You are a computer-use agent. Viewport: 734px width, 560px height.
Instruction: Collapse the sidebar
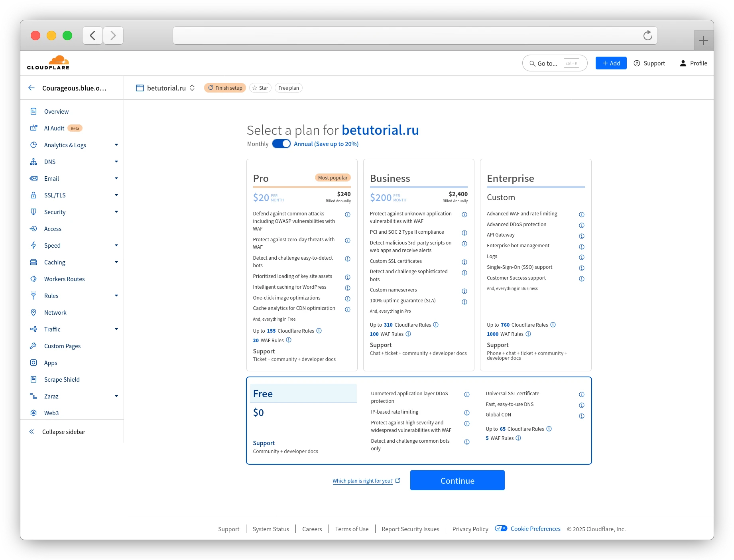coord(32,432)
